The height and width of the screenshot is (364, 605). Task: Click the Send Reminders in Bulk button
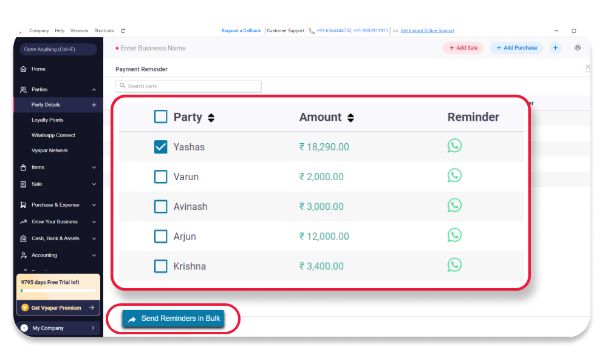(173, 318)
